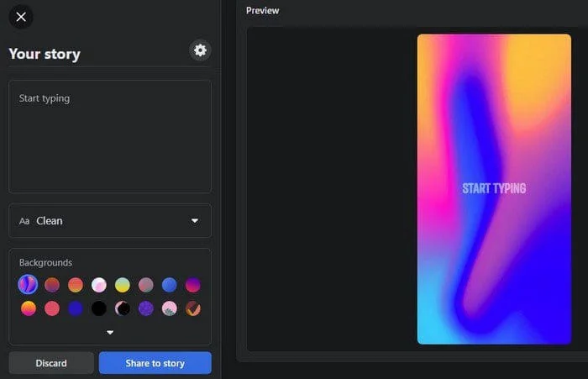This screenshot has width=588, height=379.
Task: Select the brown checkmark patterned background
Action: (x=193, y=308)
